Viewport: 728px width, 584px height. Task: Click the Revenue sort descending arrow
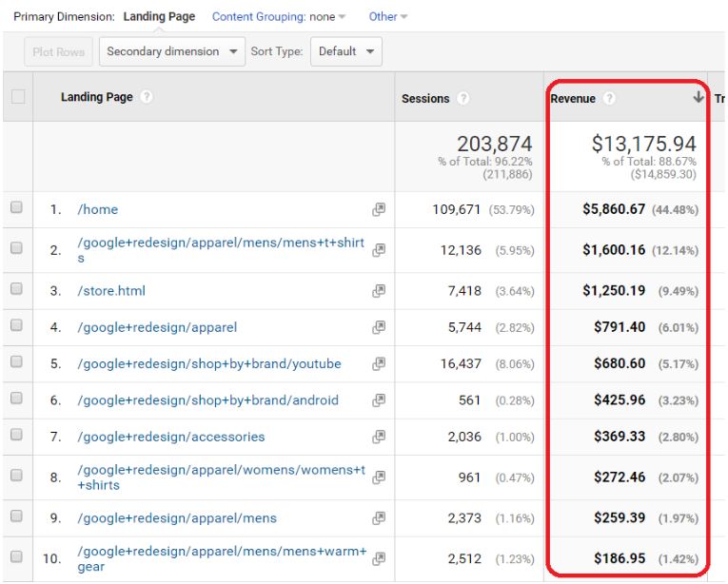click(x=698, y=97)
